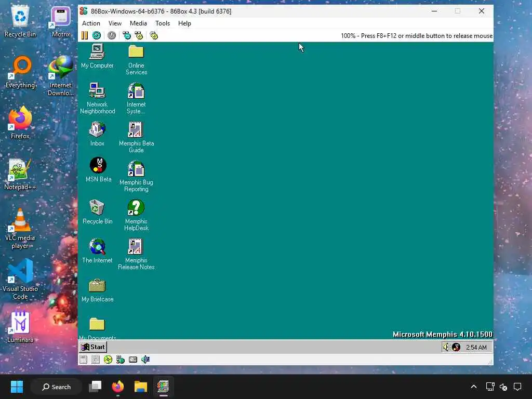Click host tray network display icon
The image size is (532, 399).
pos(490,387)
